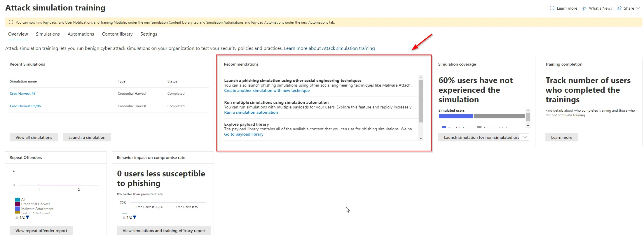Click the Simulation name column header
This screenshot has height=235, width=644.
coord(23,81)
